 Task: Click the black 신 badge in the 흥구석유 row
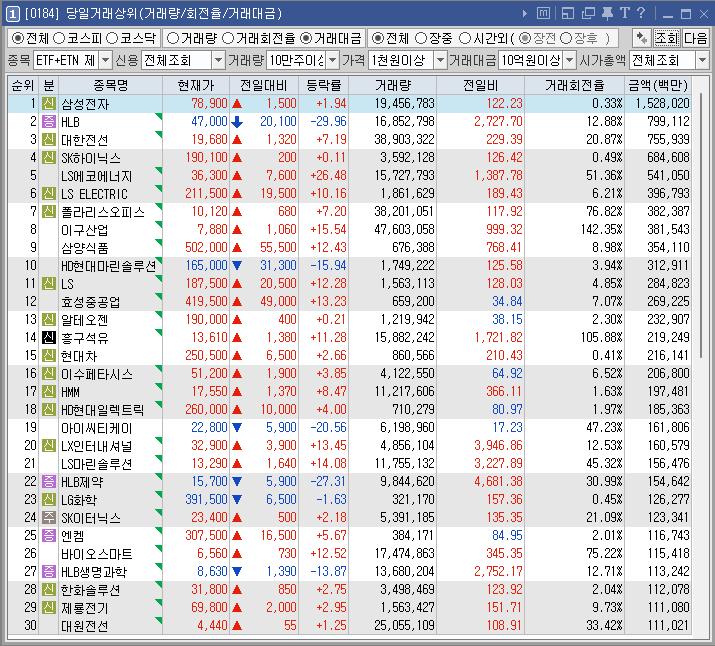[49, 337]
